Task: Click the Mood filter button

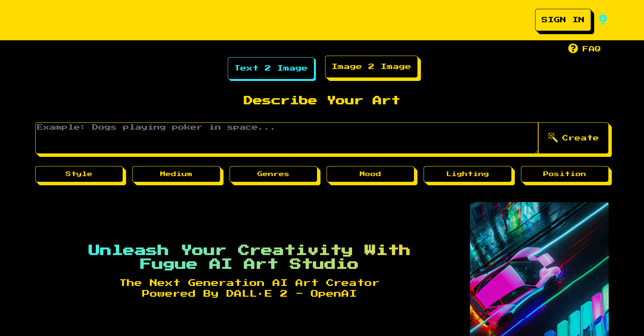Action: (370, 174)
